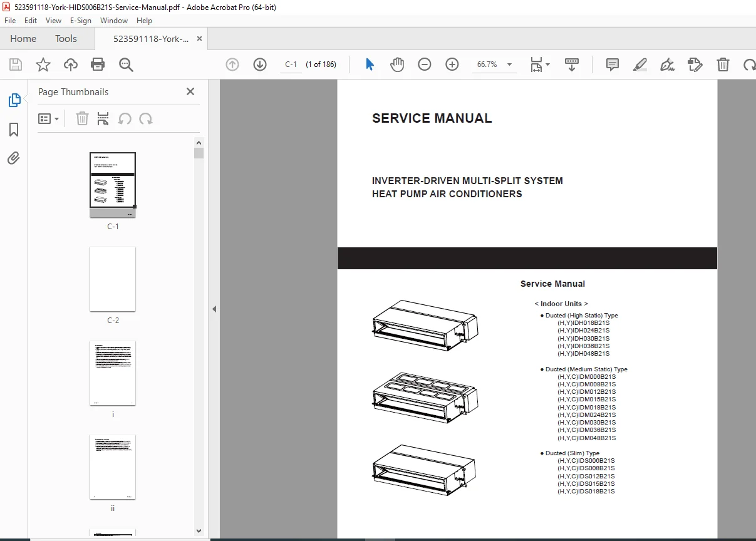This screenshot has height=541, width=756.
Task: Bookmark the document with the star icon
Action: click(x=43, y=64)
